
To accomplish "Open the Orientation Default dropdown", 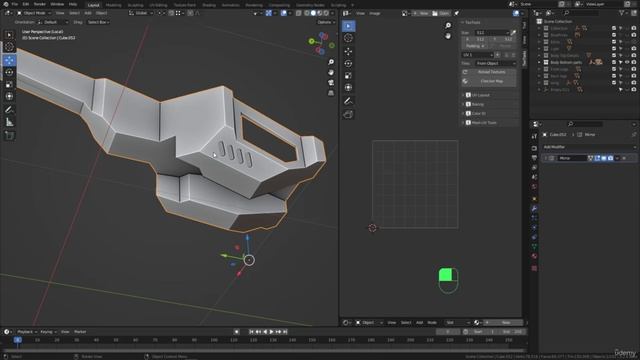I will (x=52, y=22).
